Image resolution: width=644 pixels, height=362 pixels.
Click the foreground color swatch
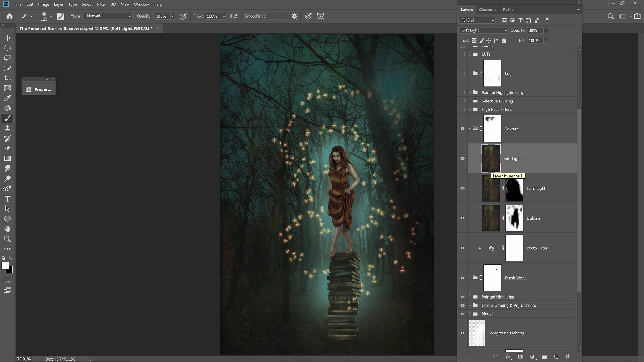(5, 266)
